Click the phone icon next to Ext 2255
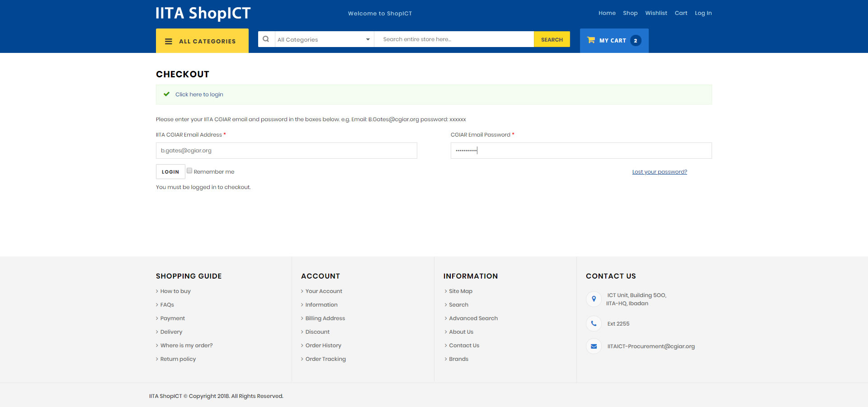The height and width of the screenshot is (407, 868). [x=594, y=324]
